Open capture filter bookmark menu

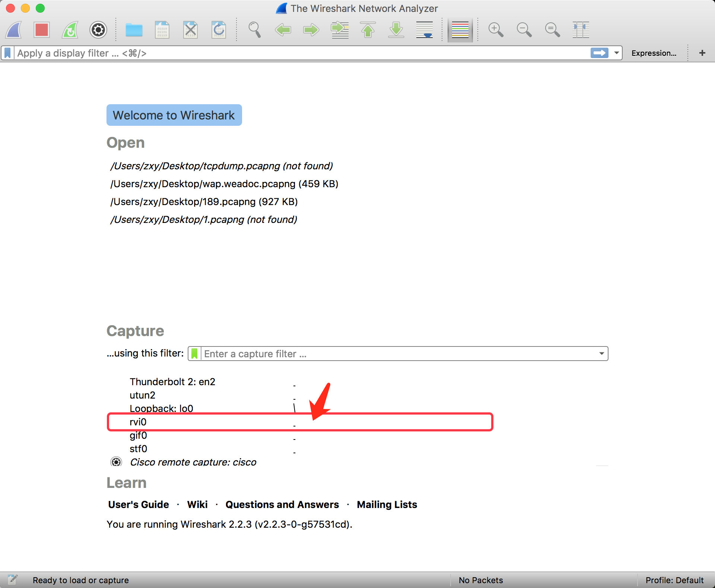click(194, 354)
